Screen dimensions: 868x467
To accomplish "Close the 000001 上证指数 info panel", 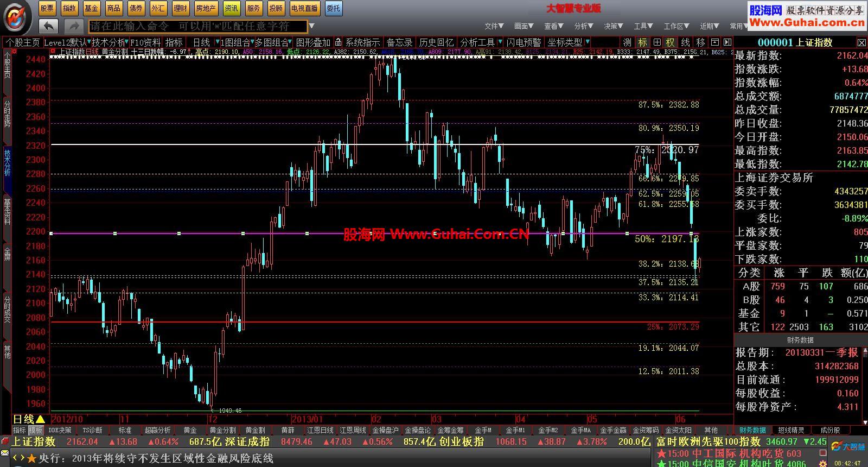I will pyautogui.click(x=861, y=42).
